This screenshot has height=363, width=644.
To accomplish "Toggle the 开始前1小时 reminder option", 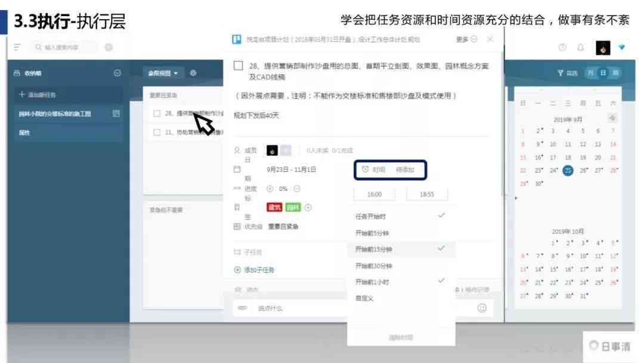I will tap(401, 282).
